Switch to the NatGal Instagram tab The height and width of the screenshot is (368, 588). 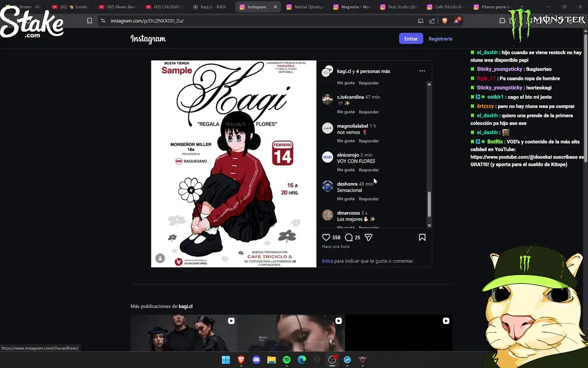(306, 7)
